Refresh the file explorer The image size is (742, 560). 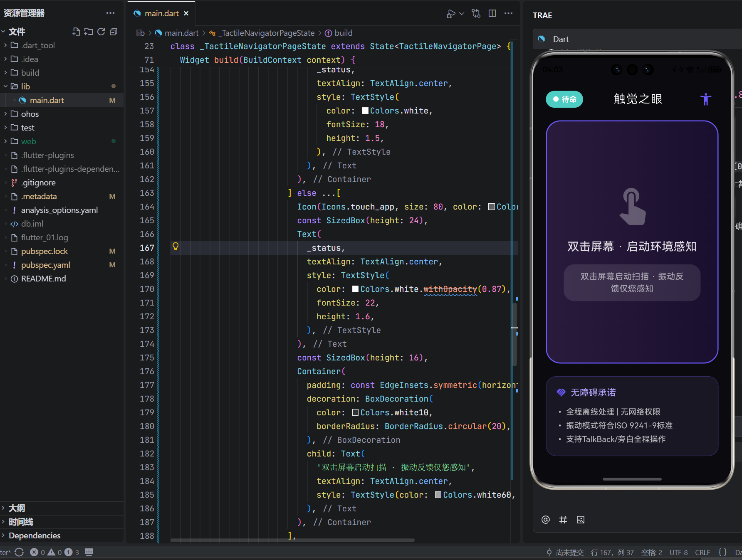[x=101, y=32]
